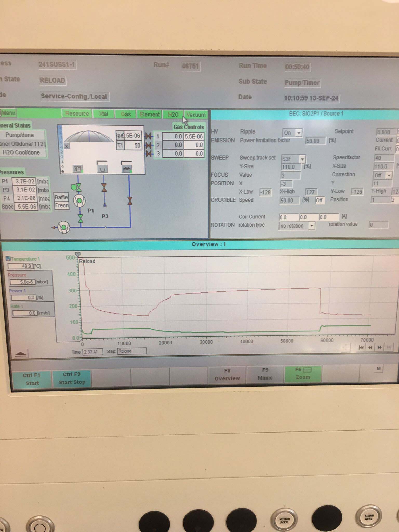
Task: Click the small x button in chamber
Action: (67, 146)
